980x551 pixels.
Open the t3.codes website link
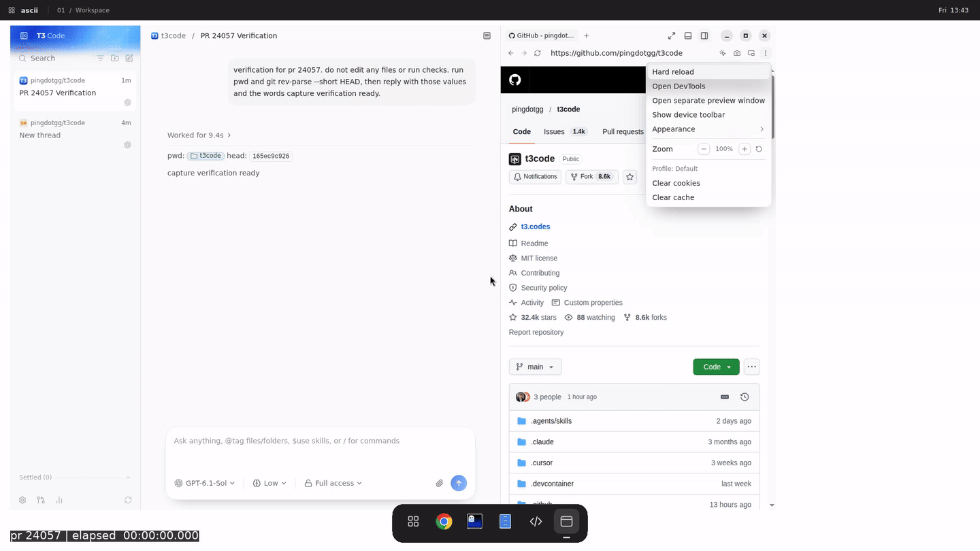pos(535,227)
